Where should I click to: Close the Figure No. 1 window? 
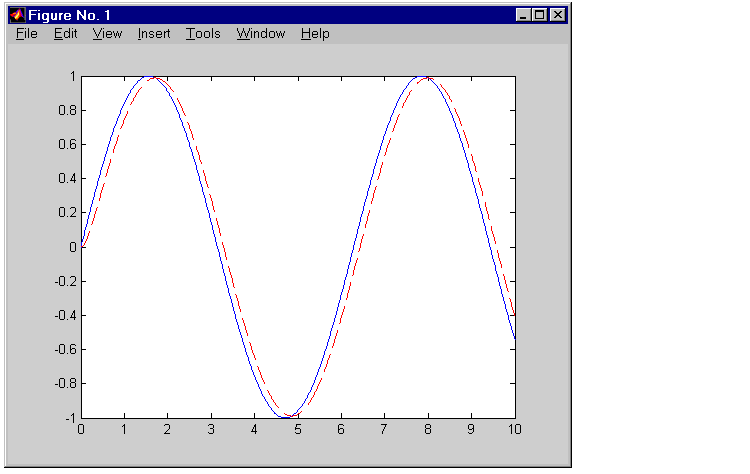(x=557, y=15)
